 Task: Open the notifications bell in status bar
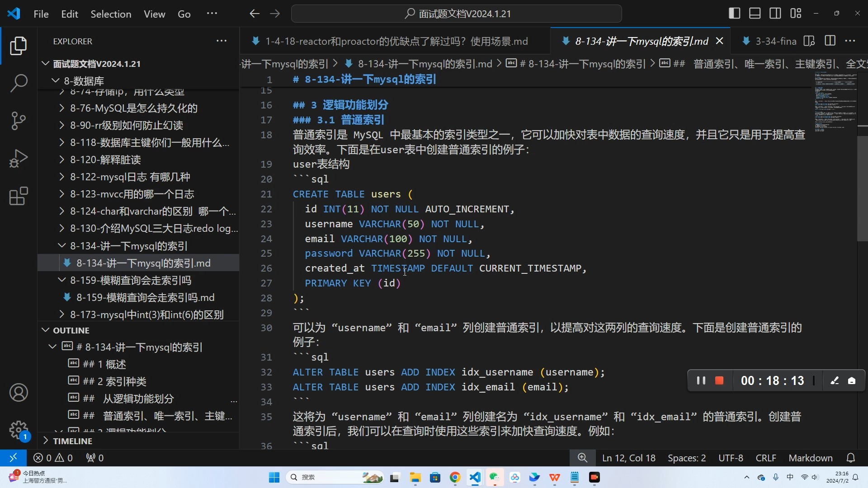click(851, 458)
